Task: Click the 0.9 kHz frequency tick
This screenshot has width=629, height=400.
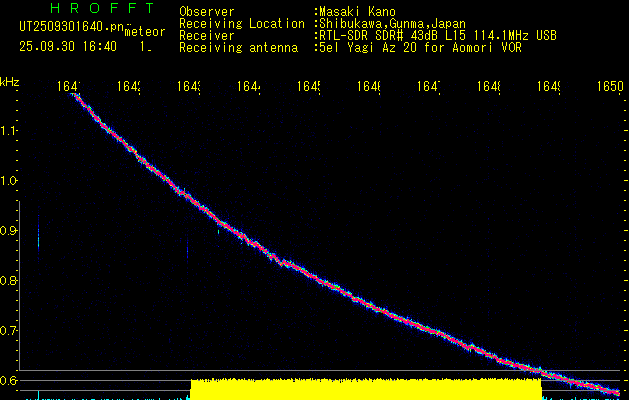Action: (x=9, y=231)
